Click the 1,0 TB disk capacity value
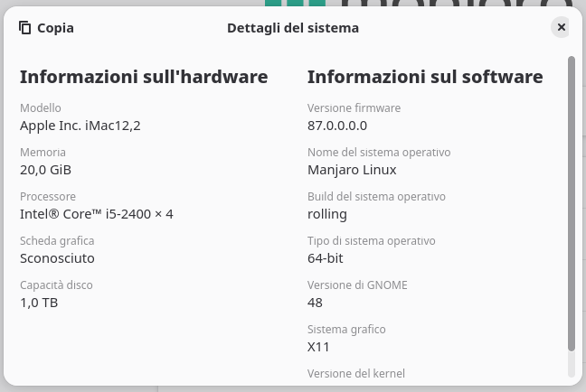This screenshot has height=392, width=586. pos(39,303)
